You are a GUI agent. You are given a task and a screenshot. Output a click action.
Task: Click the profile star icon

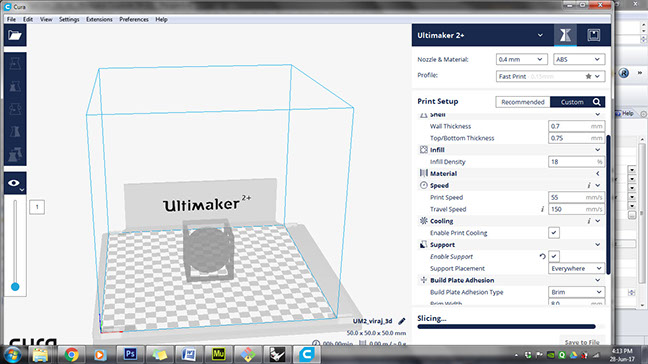click(588, 76)
